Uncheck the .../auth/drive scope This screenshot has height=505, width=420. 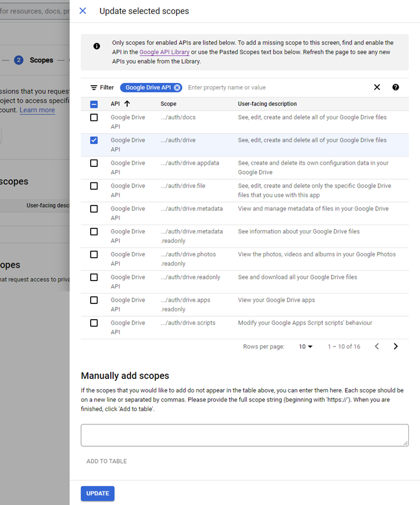pyautogui.click(x=94, y=140)
